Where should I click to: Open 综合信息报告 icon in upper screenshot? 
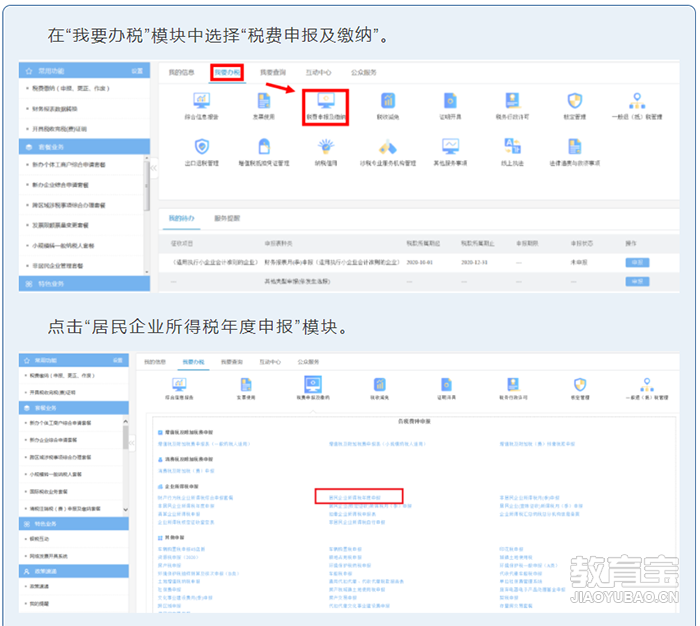(x=201, y=100)
